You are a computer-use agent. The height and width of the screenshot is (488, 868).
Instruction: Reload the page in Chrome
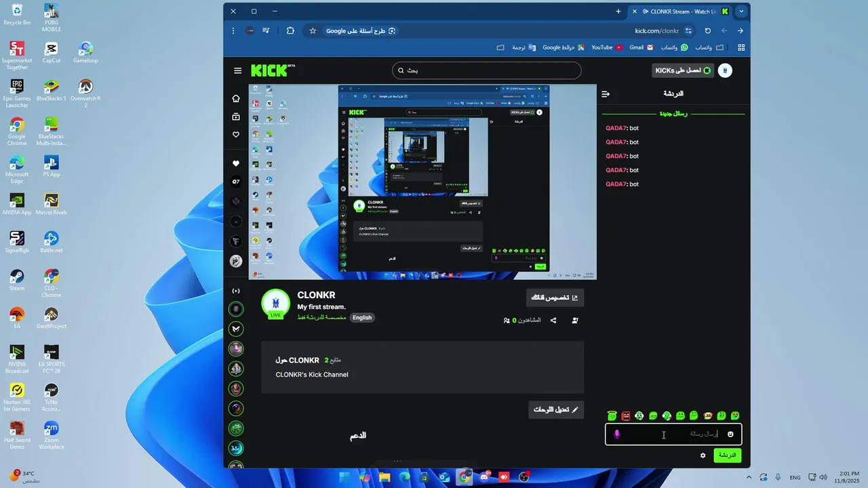click(x=708, y=30)
